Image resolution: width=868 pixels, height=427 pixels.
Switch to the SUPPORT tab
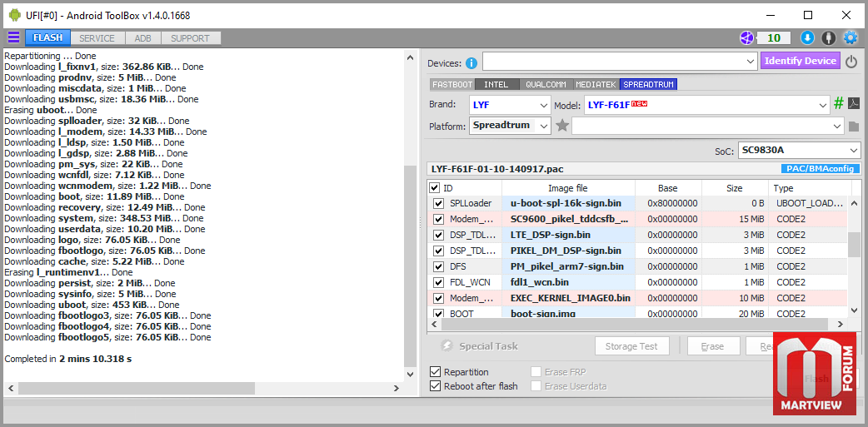[x=190, y=38]
